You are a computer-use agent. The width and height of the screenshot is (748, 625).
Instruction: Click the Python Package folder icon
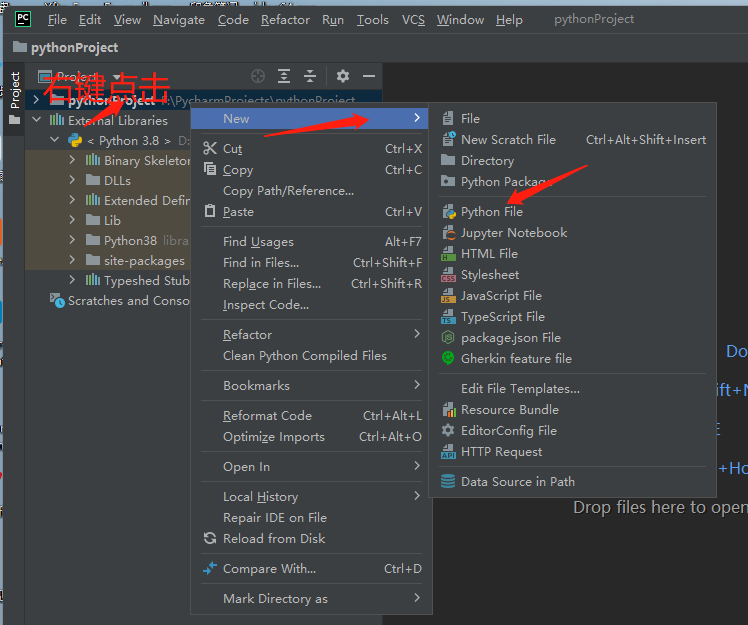tap(448, 181)
